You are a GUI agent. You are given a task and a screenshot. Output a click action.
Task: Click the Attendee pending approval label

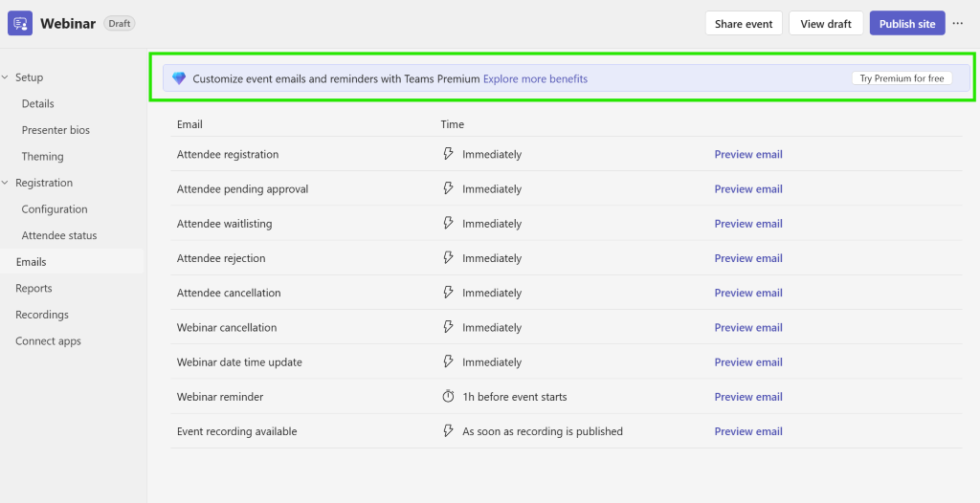pyautogui.click(x=242, y=188)
